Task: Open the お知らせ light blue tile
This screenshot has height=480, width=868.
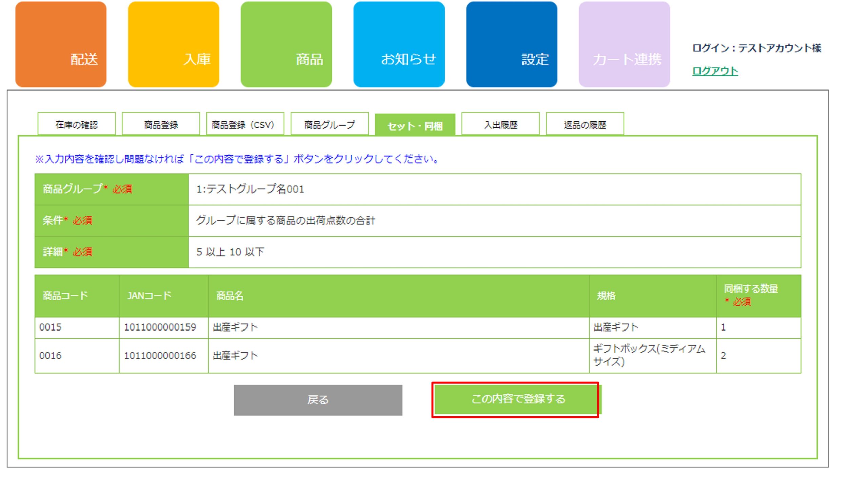Action: 399,44
